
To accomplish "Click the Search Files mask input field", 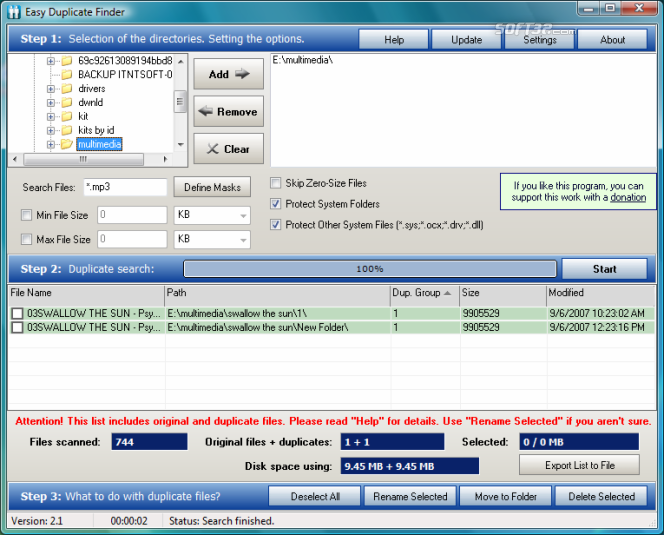I will (125, 187).
